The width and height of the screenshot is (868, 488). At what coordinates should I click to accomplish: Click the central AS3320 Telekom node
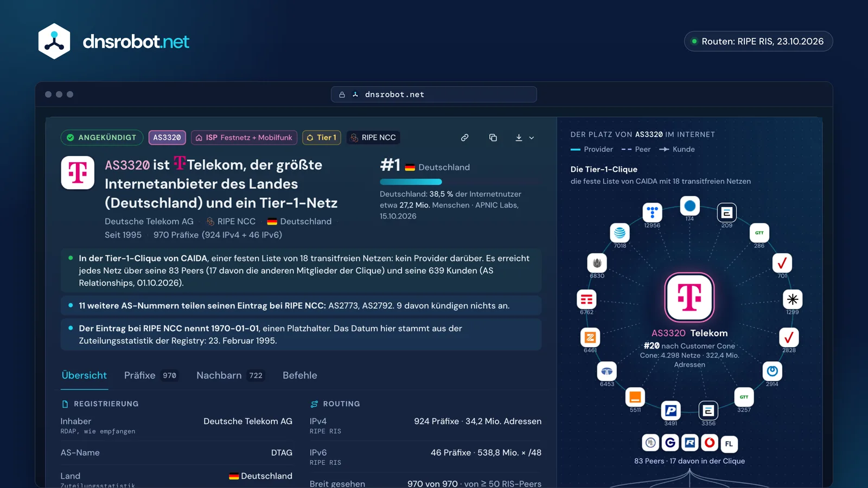[x=690, y=297]
